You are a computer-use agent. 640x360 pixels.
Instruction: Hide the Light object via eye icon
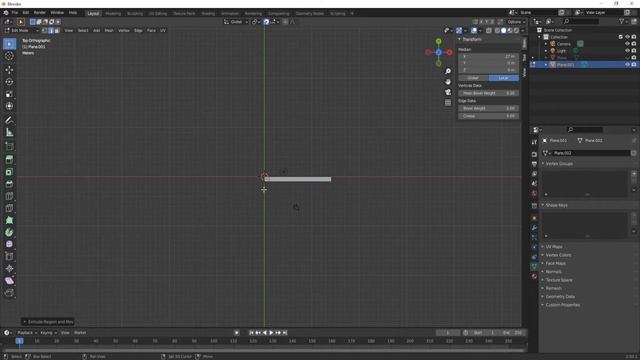click(627, 51)
